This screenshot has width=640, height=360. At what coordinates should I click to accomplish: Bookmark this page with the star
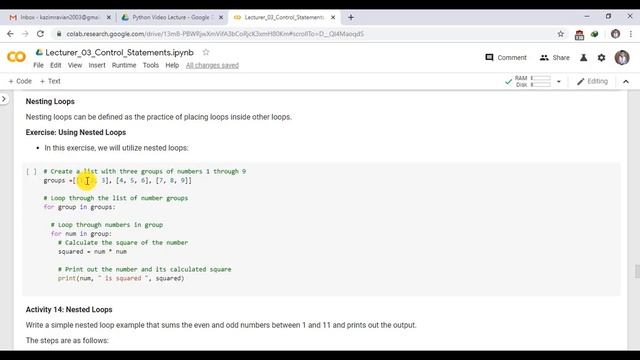point(561,34)
